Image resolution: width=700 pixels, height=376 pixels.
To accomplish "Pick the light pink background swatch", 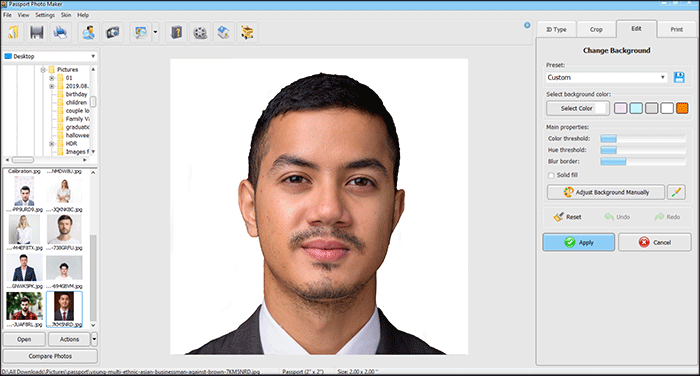I will coord(621,108).
